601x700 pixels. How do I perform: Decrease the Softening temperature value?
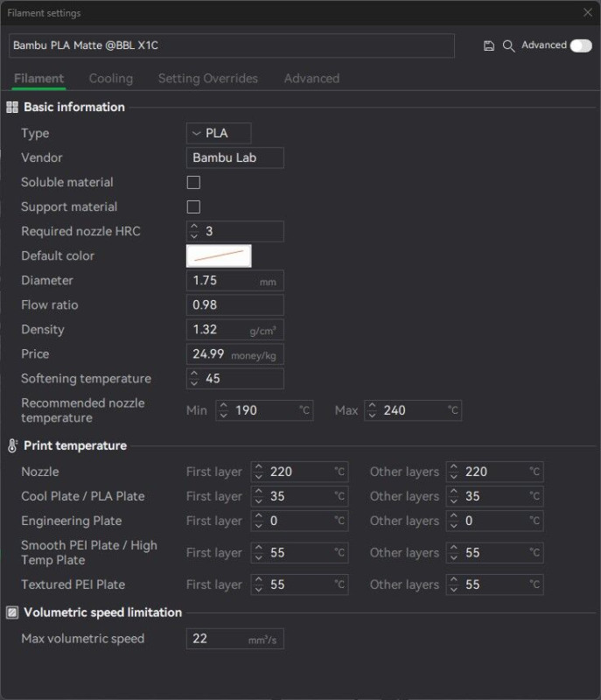pyautogui.click(x=194, y=383)
